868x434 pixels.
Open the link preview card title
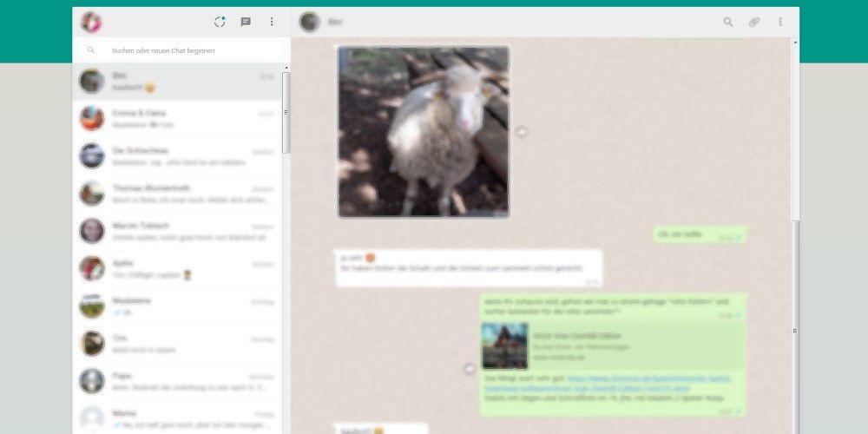577,336
